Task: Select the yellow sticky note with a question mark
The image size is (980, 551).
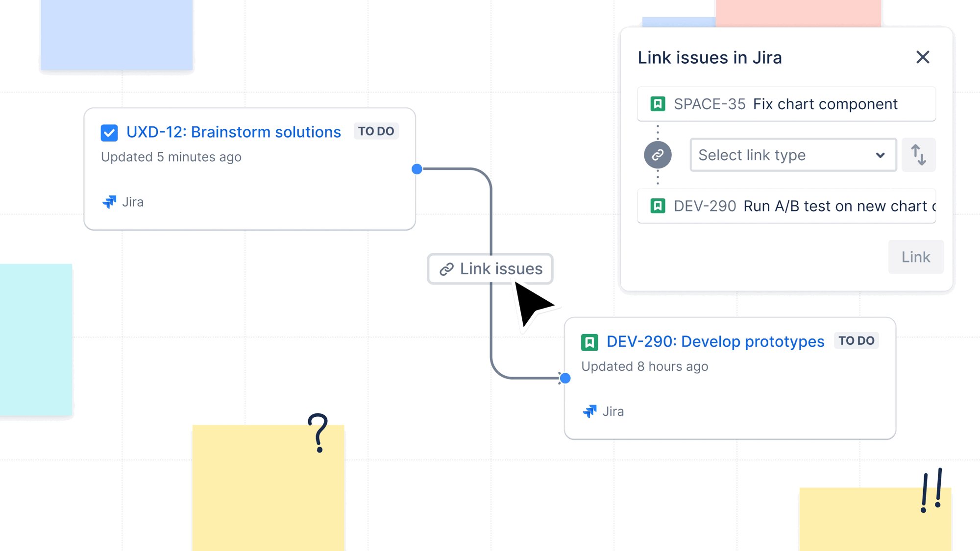Action: 269,488
